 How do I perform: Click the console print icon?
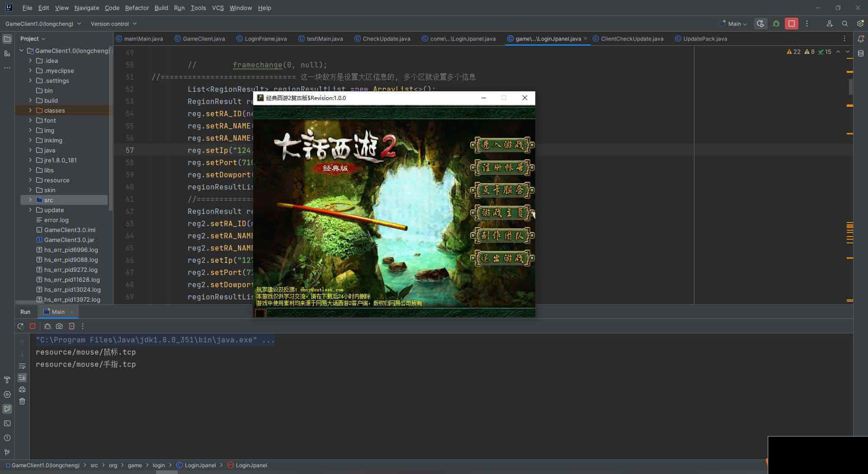[x=22, y=389]
